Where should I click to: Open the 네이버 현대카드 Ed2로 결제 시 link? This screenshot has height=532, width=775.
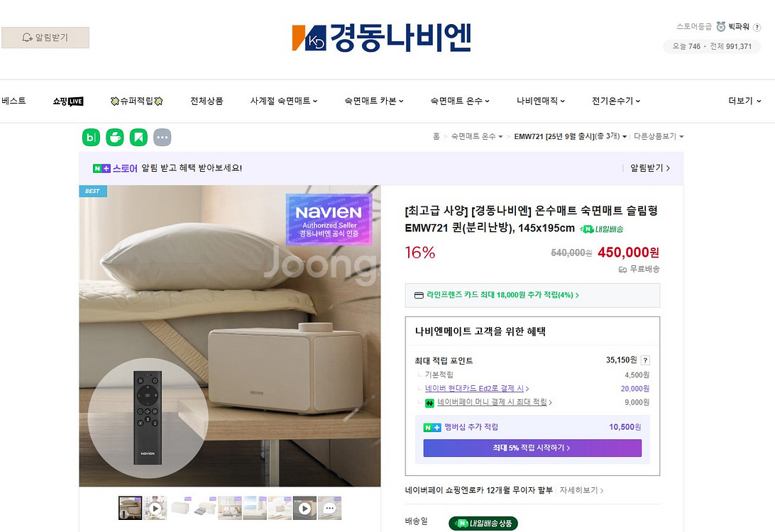[476, 389]
